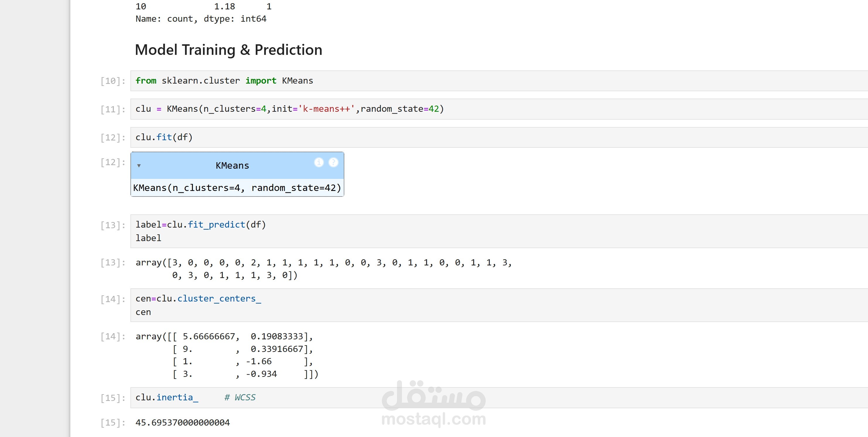Image resolution: width=868 pixels, height=437 pixels.
Task: Click the [10]: input prompt
Action: coord(113,81)
